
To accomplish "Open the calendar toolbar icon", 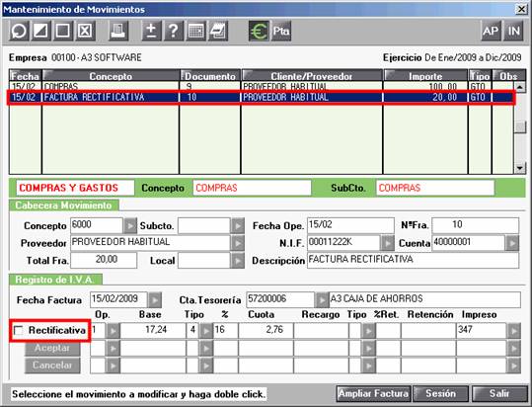I will [195, 31].
